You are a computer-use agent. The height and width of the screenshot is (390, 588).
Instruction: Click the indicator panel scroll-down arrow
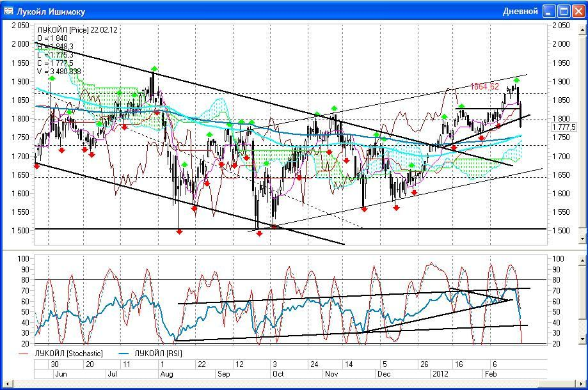coord(582,339)
